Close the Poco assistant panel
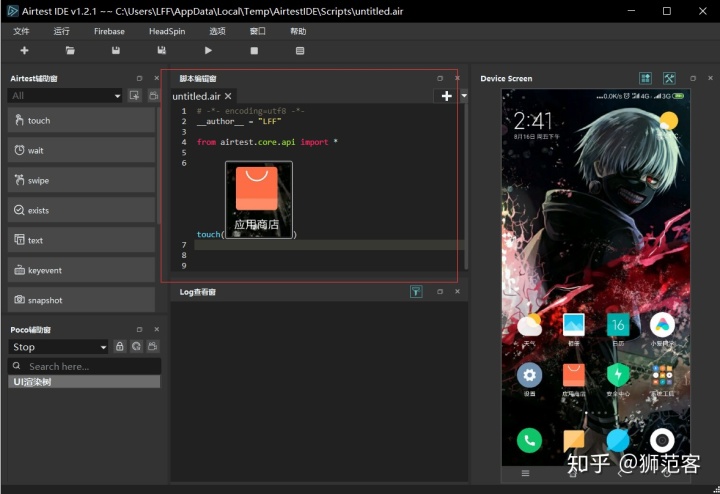Viewport: 720px width, 494px height. [x=157, y=330]
